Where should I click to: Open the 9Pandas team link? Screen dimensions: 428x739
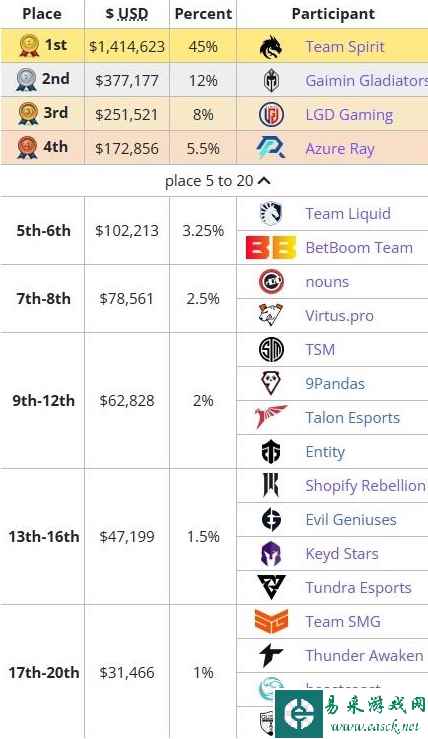point(335,383)
